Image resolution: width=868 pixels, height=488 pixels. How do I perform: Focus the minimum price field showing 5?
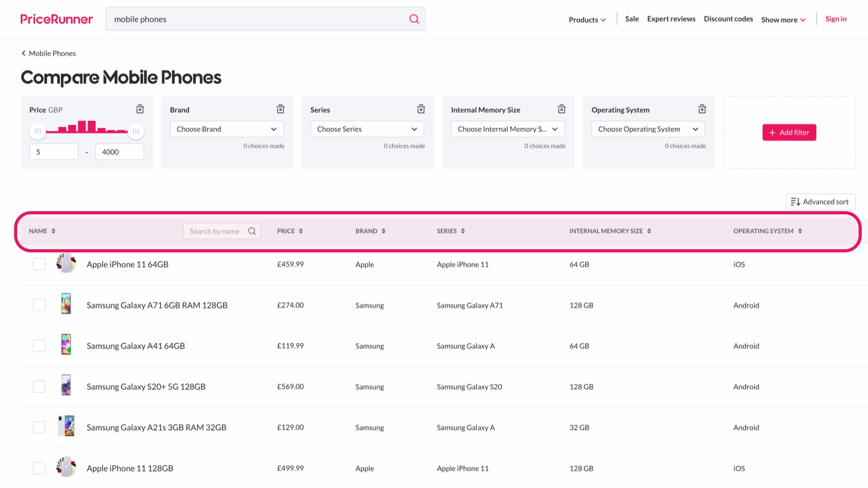tap(54, 152)
